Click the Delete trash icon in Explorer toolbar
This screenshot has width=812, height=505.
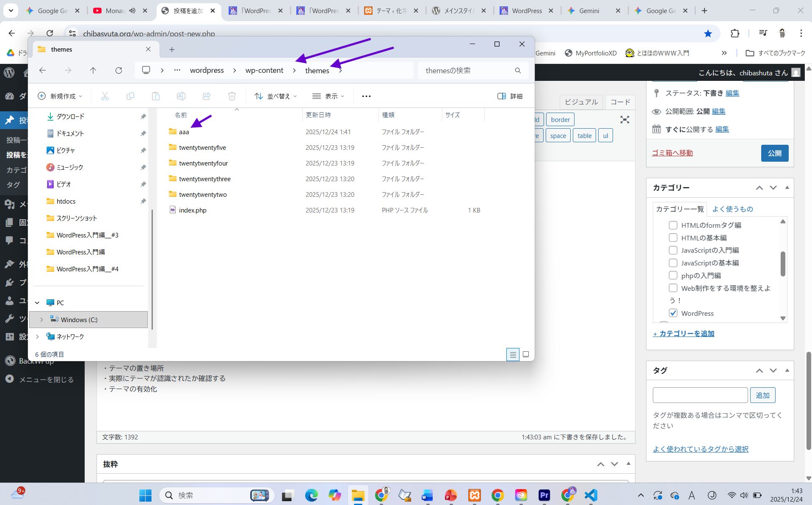232,96
